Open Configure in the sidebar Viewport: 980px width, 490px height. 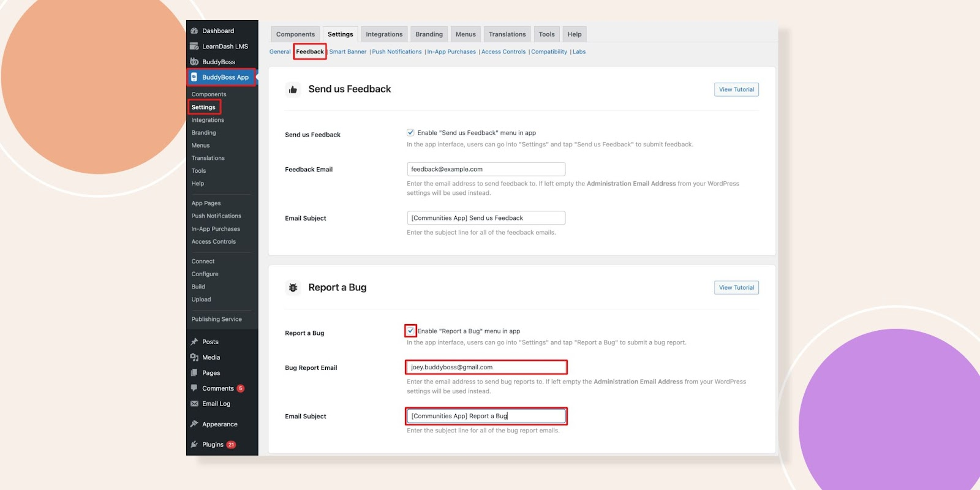205,274
